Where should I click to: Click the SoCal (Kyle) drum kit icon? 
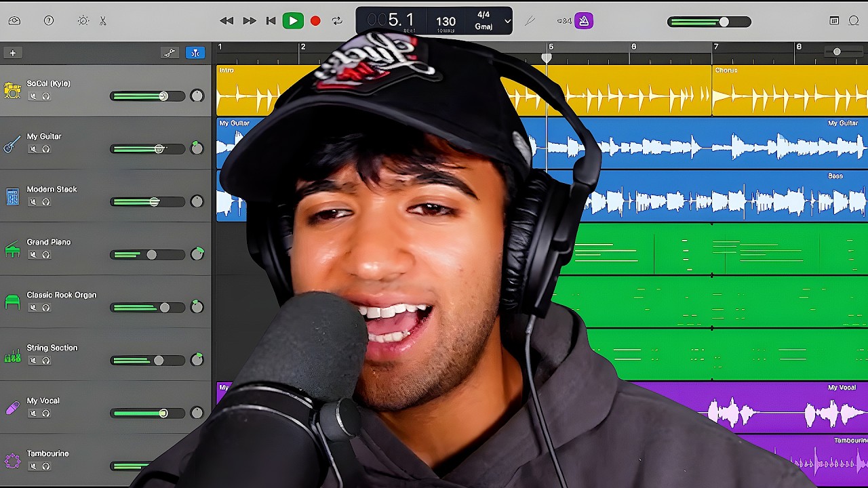(12, 90)
